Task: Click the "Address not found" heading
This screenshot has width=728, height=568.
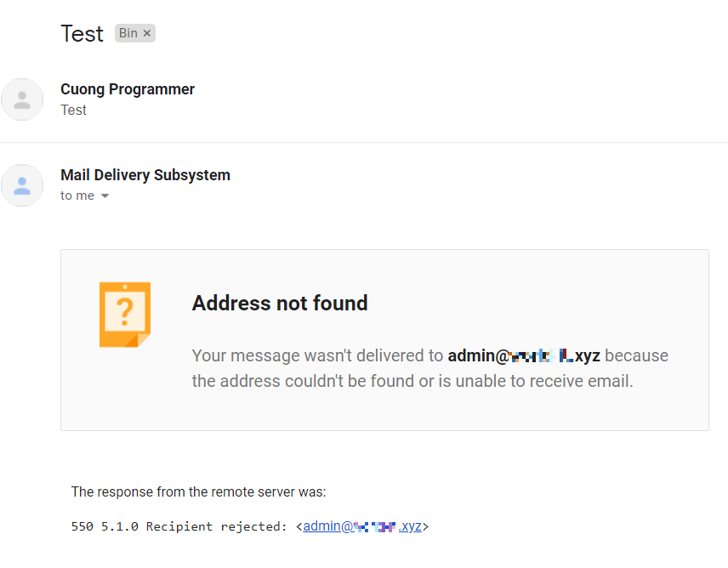Action: (280, 303)
